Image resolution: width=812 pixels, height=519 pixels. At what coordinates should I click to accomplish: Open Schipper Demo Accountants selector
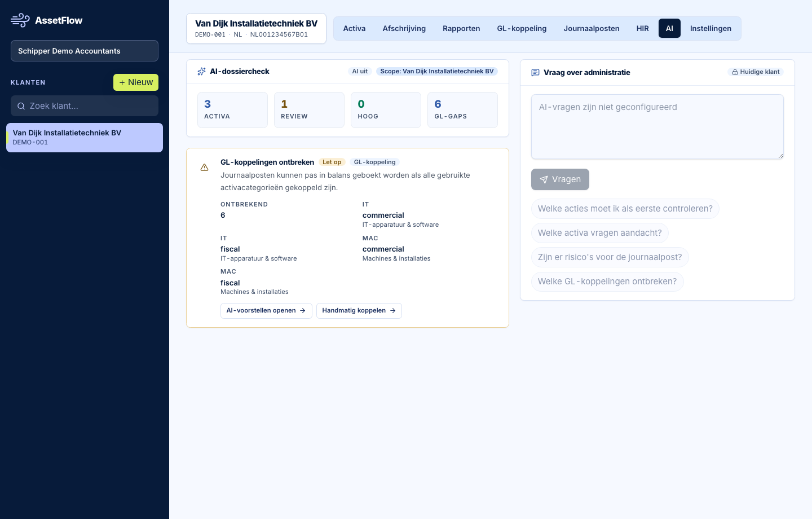point(85,51)
